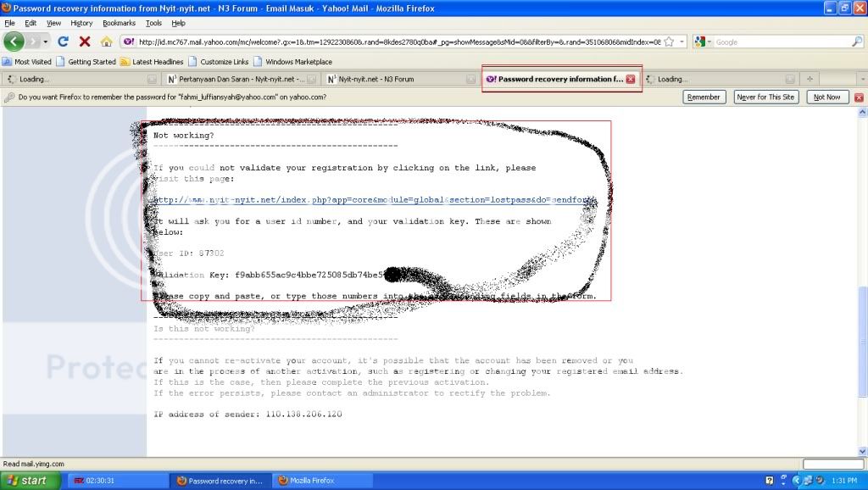This screenshot has height=490, width=868.
Task: Click the help question-mark tray icon
Action: point(770,481)
